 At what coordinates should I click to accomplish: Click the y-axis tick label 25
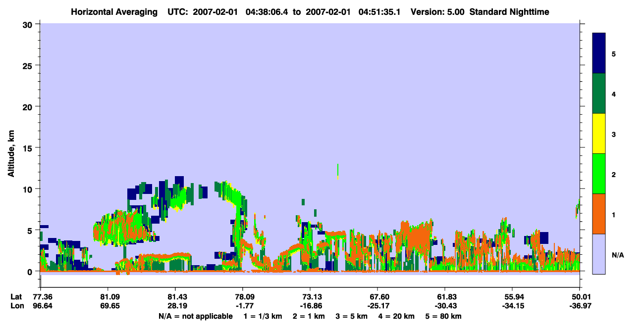[29, 65]
